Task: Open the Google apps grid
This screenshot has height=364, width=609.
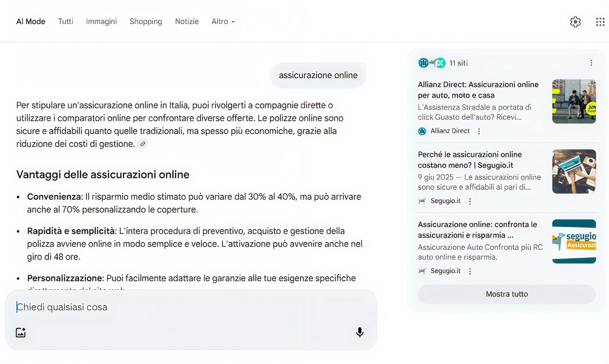Action: click(600, 22)
